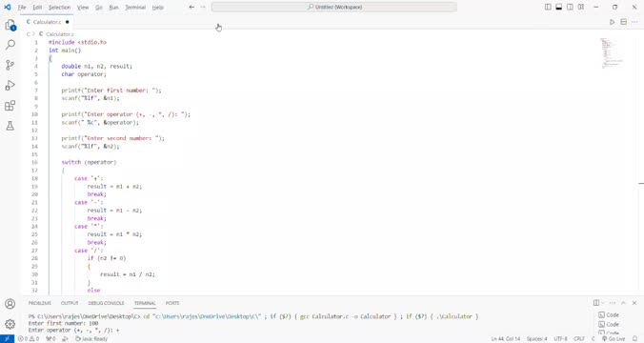
Task: Go forward with the right arrow
Action: coord(203,7)
